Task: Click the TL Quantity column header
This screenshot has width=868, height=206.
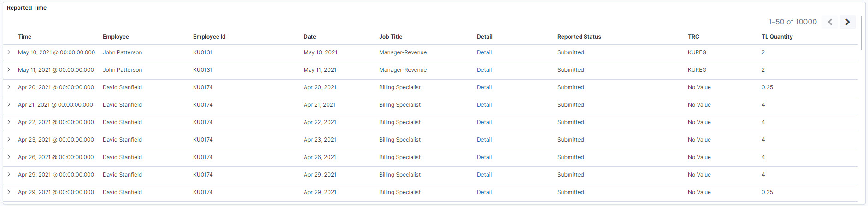Action: tap(777, 37)
